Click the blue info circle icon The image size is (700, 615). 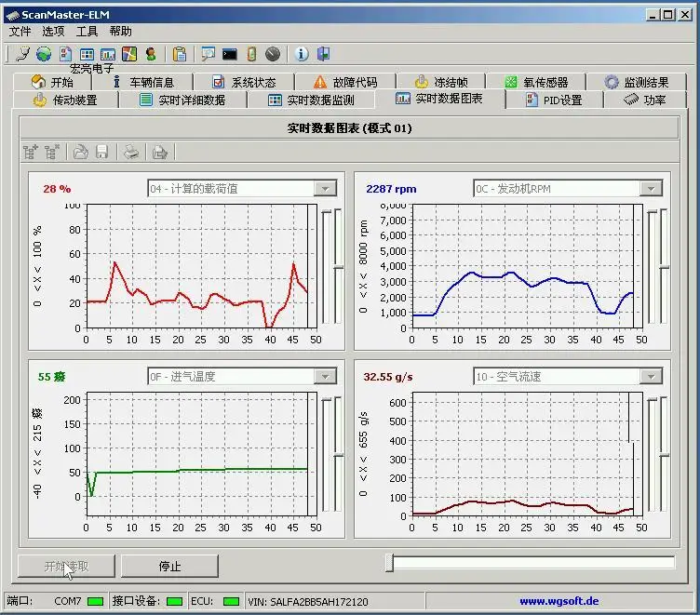(x=302, y=54)
